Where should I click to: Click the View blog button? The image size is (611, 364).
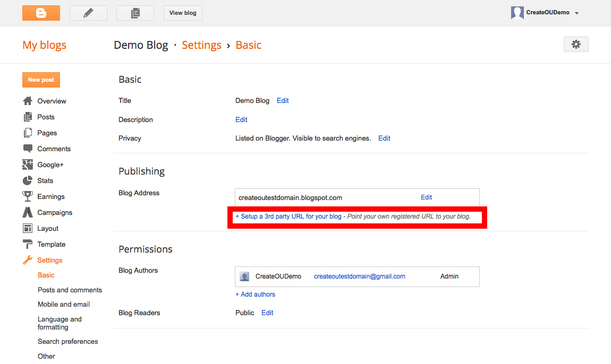point(183,13)
